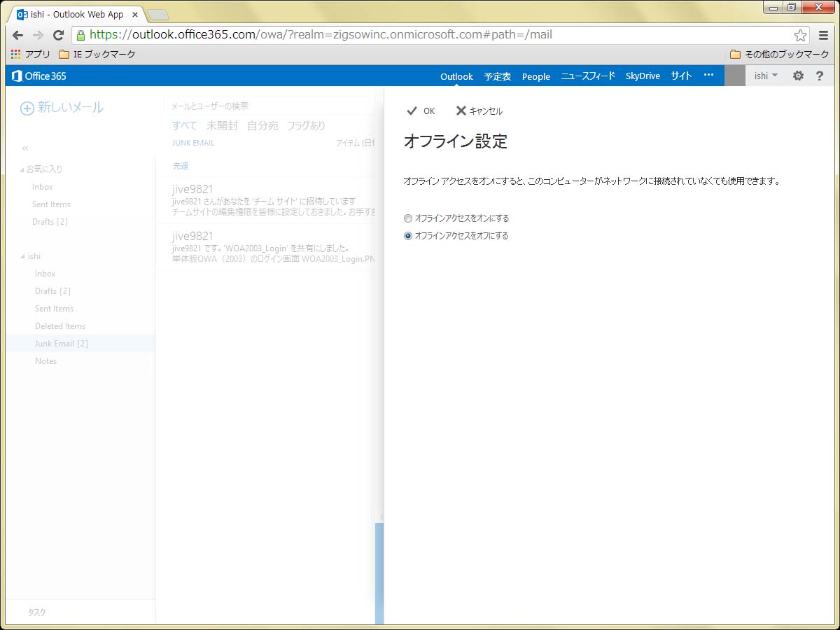Image resolution: width=840 pixels, height=630 pixels.
Task: Select オフラインアクセスをオンにする radio button
Action: [x=408, y=218]
